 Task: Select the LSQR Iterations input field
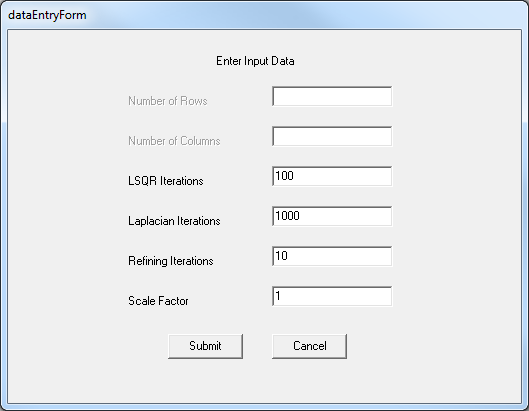point(332,176)
